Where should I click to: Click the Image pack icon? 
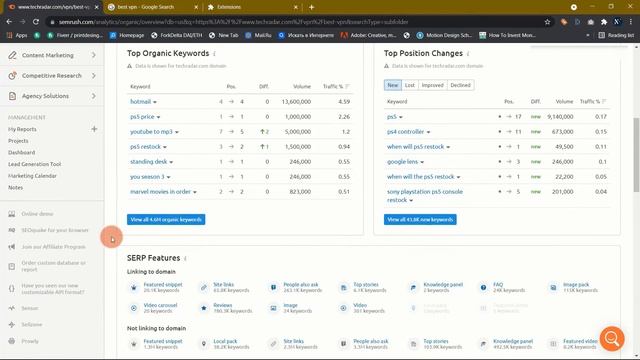click(x=553, y=287)
